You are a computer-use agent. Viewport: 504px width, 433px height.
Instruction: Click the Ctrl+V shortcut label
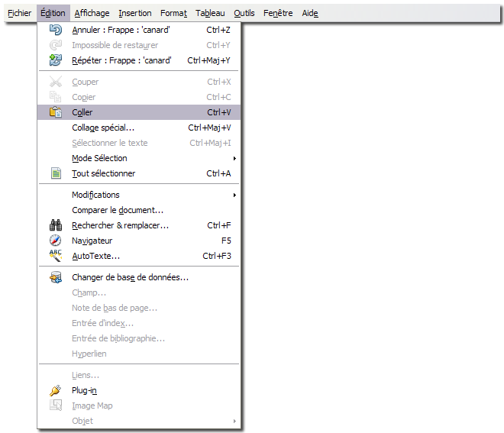tap(219, 112)
